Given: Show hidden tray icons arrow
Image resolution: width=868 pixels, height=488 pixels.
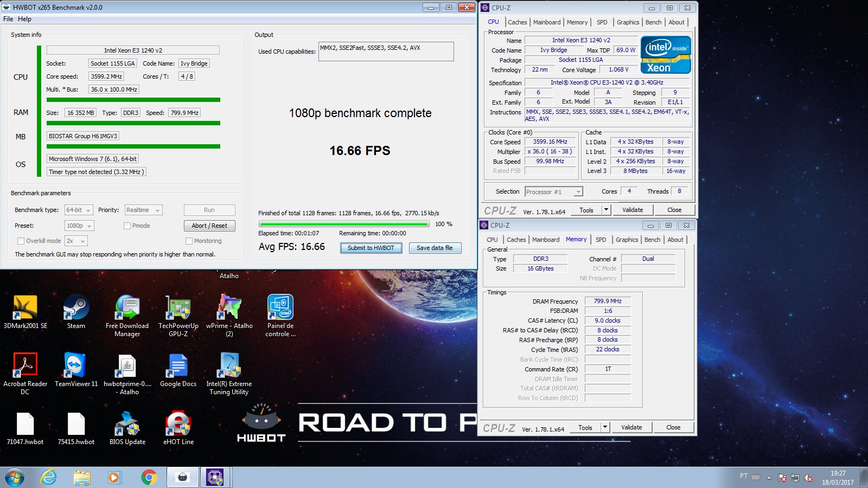Looking at the screenshot, I should pos(769,478).
